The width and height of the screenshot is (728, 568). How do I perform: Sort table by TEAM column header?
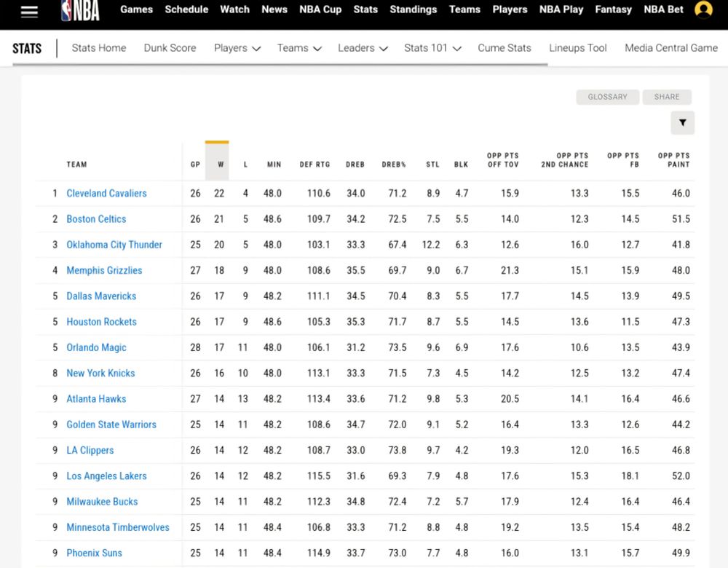[76, 165]
